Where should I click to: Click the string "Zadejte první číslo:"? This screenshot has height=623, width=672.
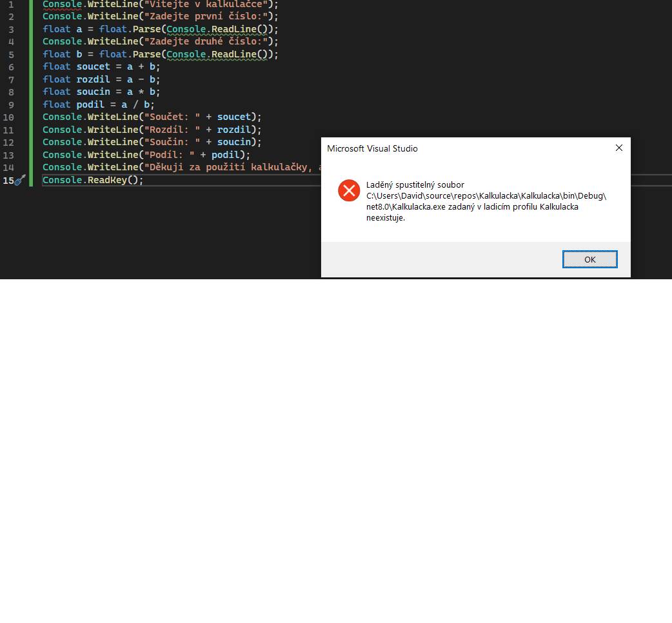click(x=206, y=16)
